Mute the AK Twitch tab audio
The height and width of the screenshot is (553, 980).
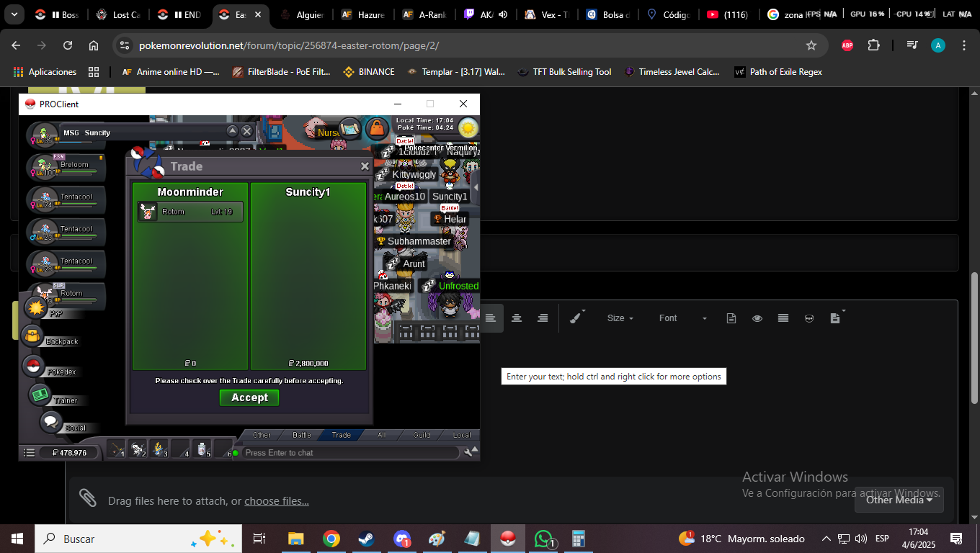tap(502, 14)
